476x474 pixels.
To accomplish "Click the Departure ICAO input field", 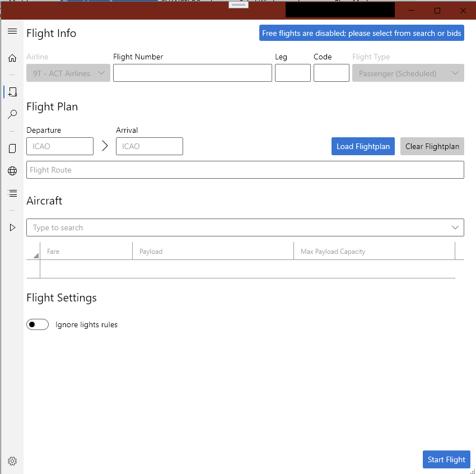I will (x=60, y=146).
